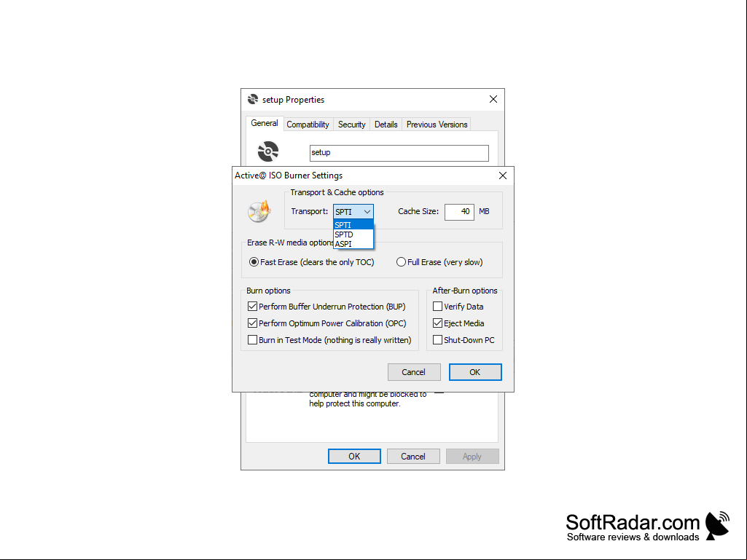Click the disc icon in setup Properties title bar
This screenshot has height=560, width=747.
(252, 99)
